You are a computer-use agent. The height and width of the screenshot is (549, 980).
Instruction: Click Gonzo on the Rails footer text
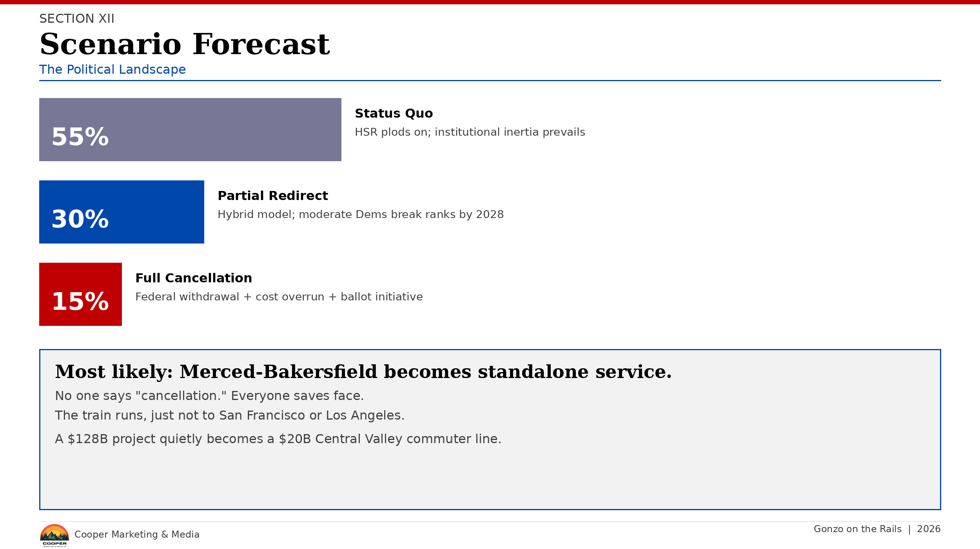tap(857, 529)
